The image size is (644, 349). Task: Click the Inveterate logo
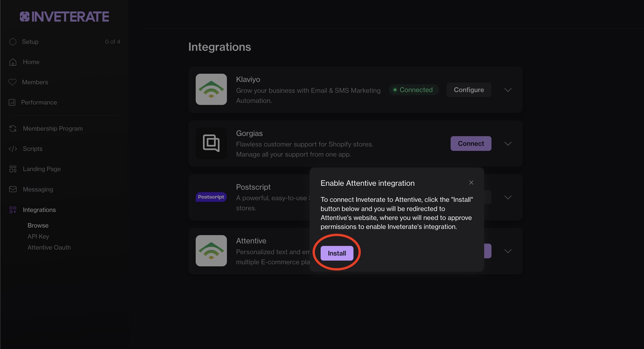click(x=64, y=17)
